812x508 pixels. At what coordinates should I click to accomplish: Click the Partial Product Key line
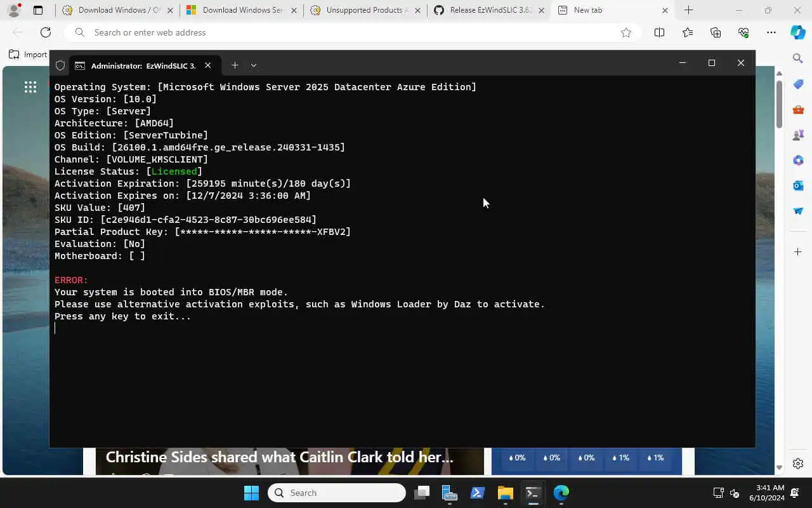click(202, 232)
